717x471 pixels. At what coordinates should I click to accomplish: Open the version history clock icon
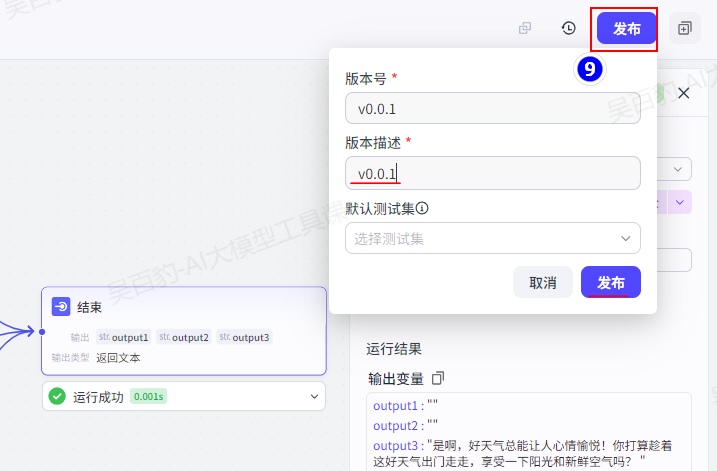point(569,29)
